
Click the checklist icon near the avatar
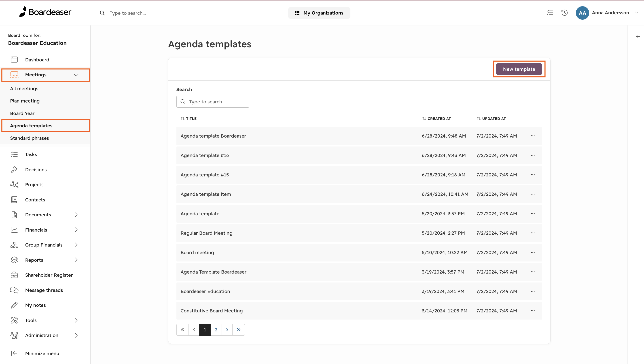550,13
